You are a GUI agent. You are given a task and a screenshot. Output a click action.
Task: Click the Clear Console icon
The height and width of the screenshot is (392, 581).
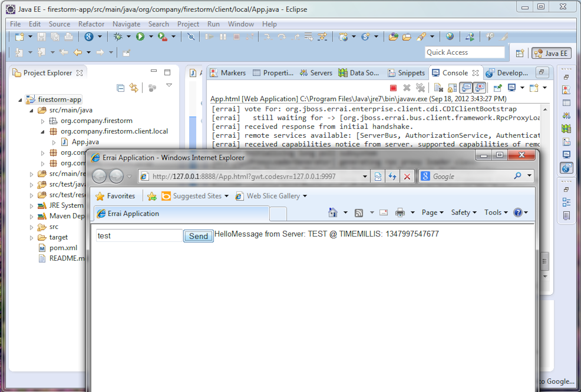tap(439, 88)
